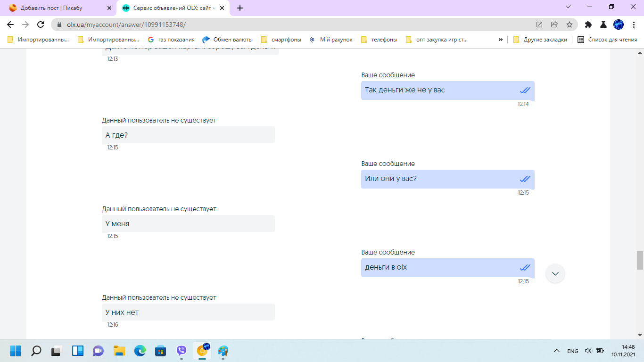Switch to the Пикабу tab

pyautogui.click(x=59, y=8)
